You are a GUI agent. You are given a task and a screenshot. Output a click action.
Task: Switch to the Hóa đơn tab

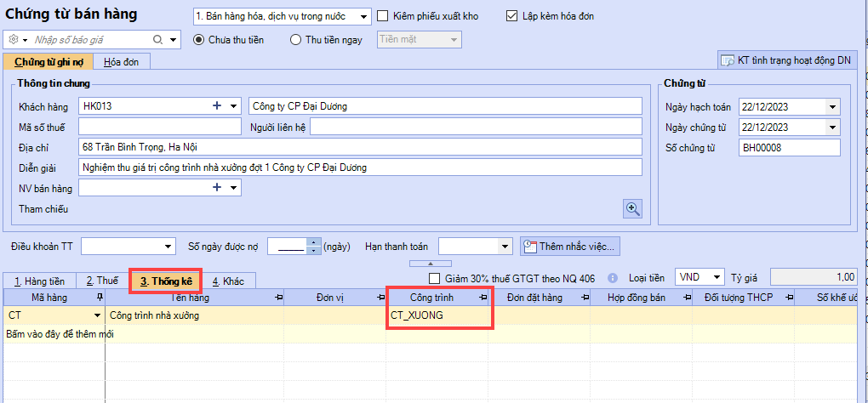pos(122,61)
